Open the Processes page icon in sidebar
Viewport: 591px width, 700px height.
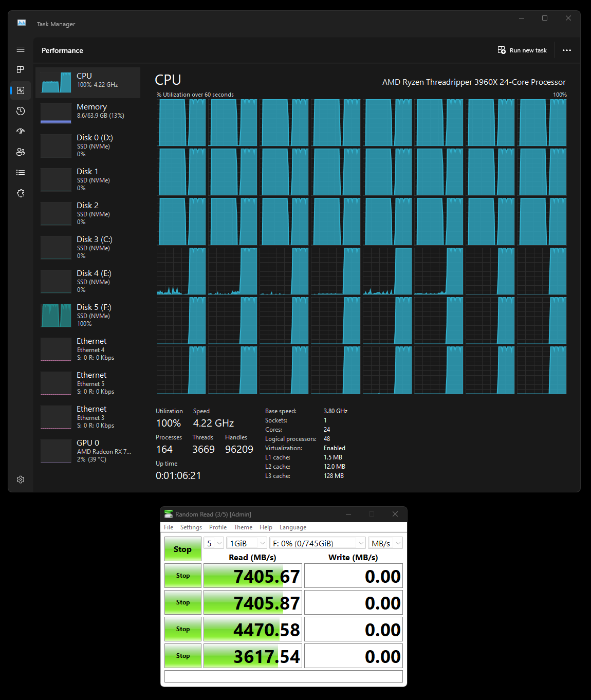coord(21,70)
